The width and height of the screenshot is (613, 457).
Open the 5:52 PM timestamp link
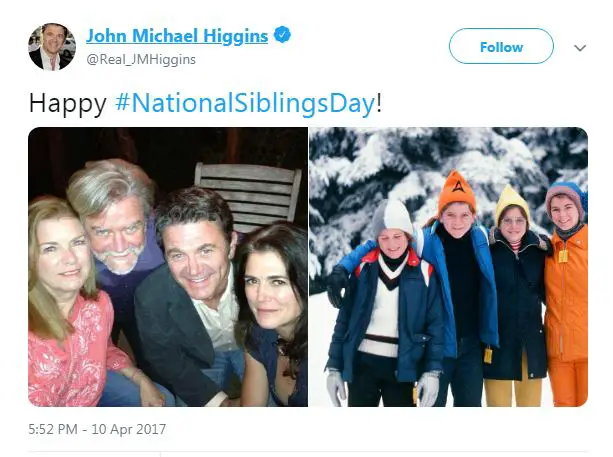[x=53, y=429]
